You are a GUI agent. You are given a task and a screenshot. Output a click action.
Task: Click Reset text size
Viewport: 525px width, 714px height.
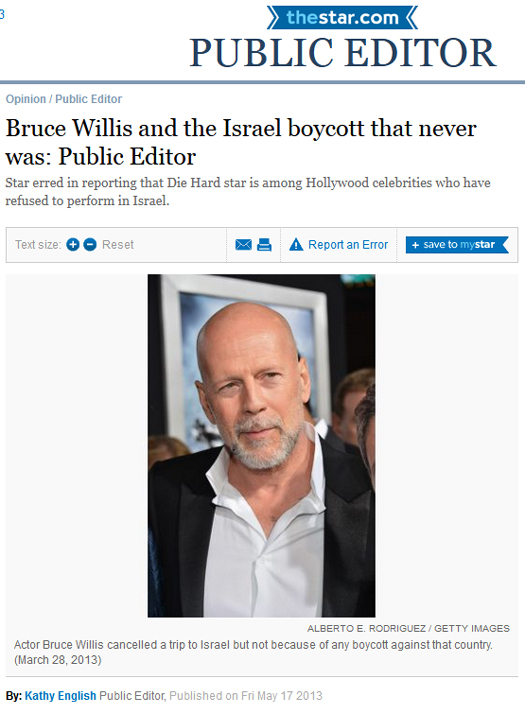tap(118, 245)
